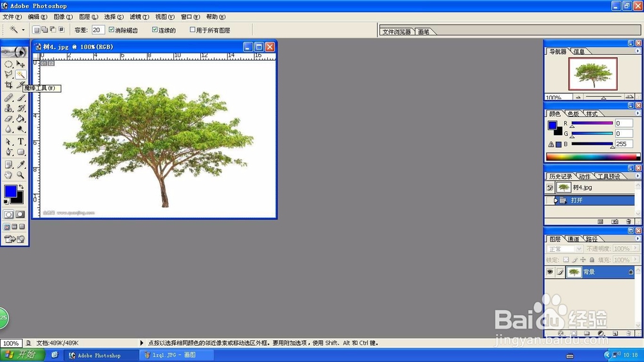Select the Eyedropper tool
This screenshot has height=362, width=644.
click(x=21, y=165)
